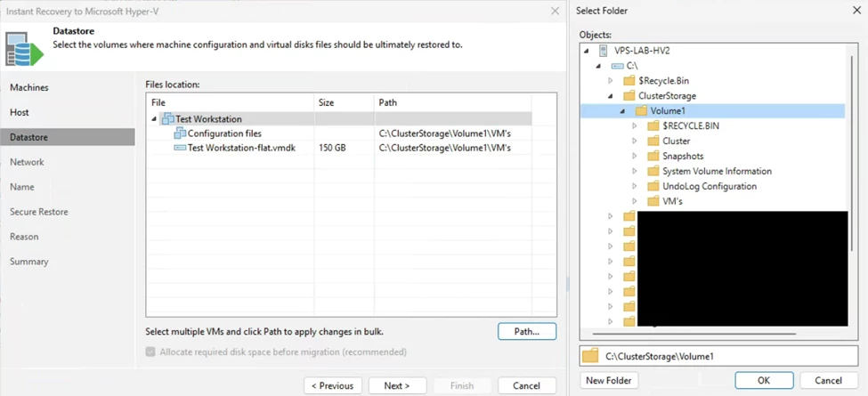Collapse the Volume1 tree node
868x396 pixels.
point(623,111)
